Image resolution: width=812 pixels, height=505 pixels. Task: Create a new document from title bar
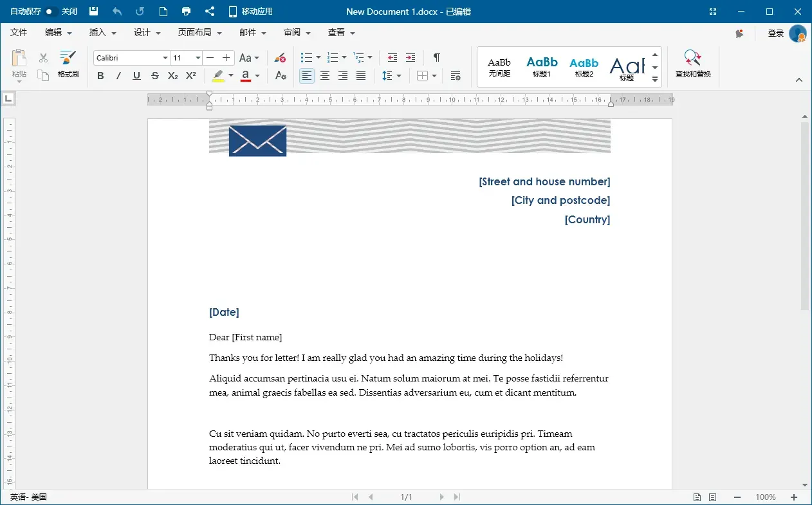coord(163,12)
